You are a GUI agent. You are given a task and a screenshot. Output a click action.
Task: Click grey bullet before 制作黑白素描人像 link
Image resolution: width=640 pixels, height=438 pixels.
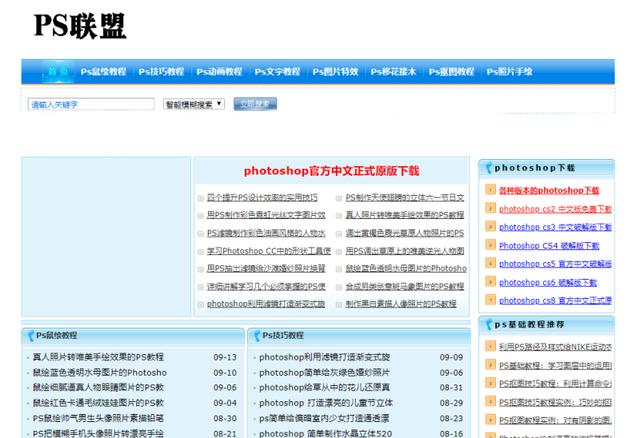339,305
